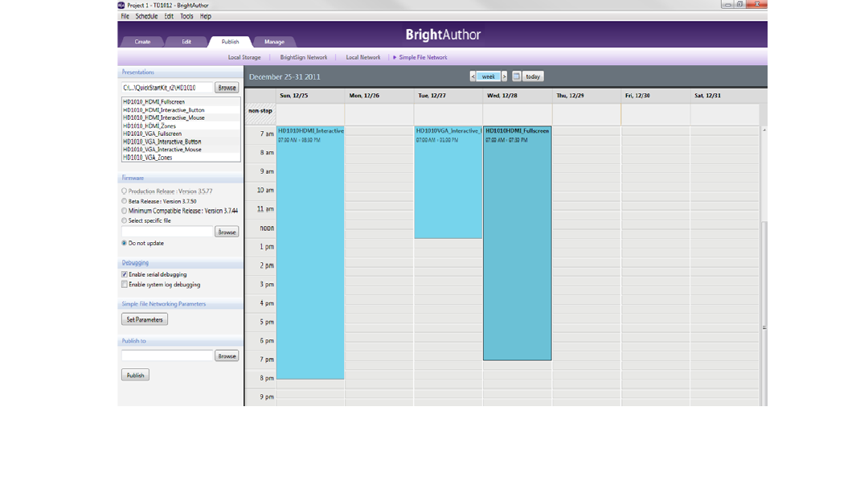Screen dimensions: 868x489
Task: Click the Sat, 12/31 column header
Action: [725, 96]
